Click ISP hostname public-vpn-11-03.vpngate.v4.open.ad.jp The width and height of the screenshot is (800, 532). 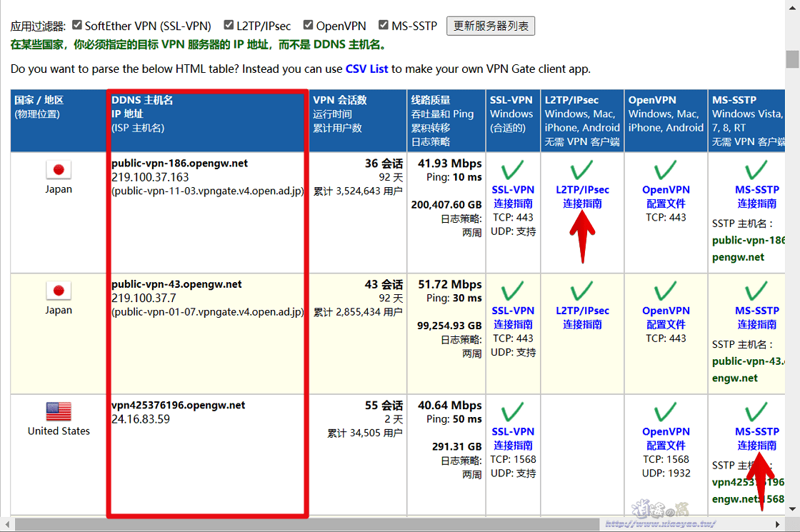208,191
